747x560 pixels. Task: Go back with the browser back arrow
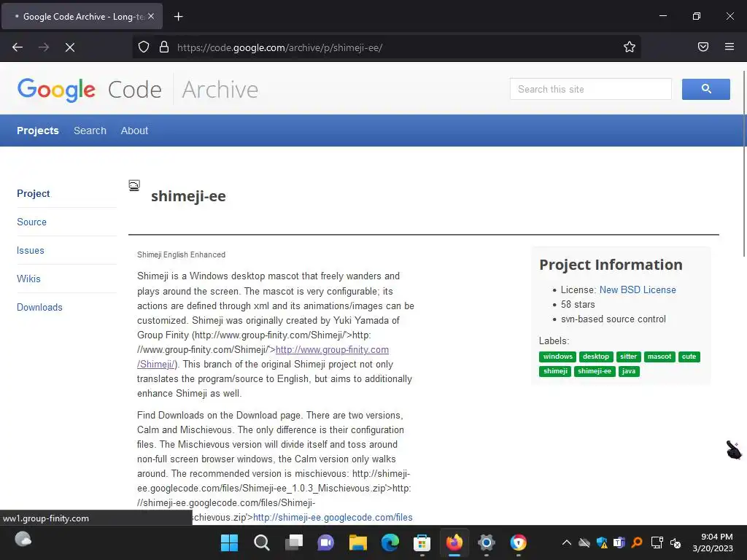[18, 47]
